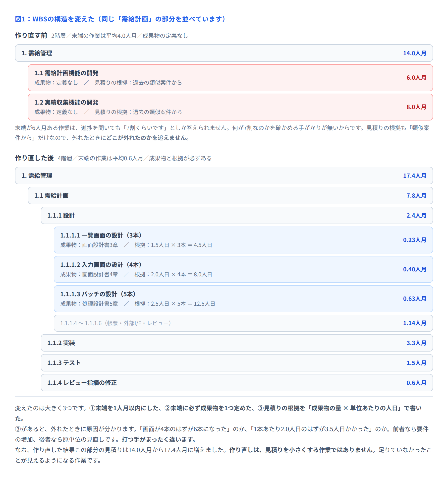Select the '1.2 実績収集機能の開発' row
This screenshot has width=448, height=481.
pos(230,107)
